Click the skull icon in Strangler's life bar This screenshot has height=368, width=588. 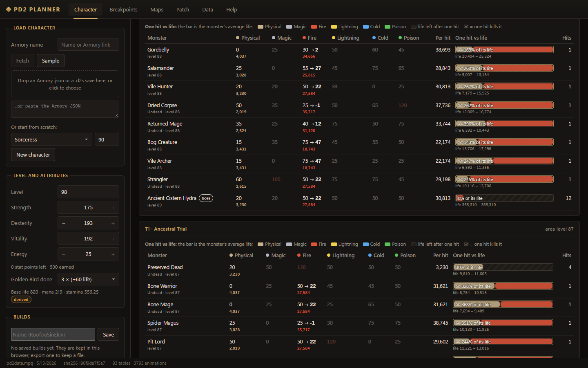point(460,180)
